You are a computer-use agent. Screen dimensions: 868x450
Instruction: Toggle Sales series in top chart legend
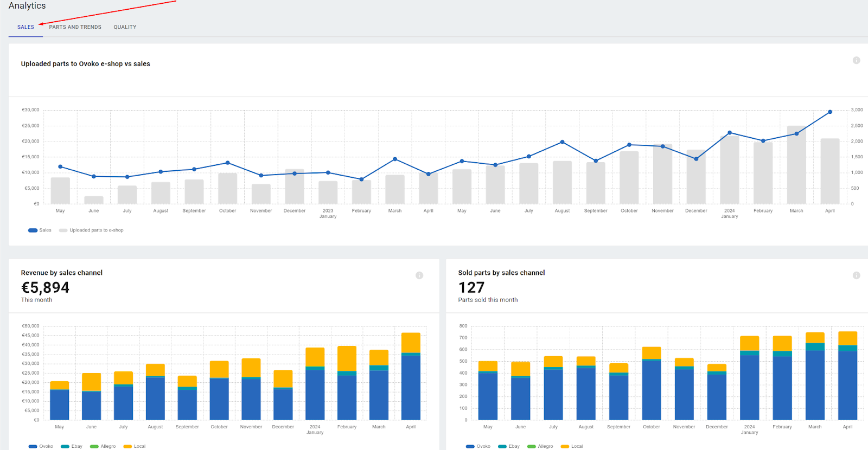click(40, 230)
